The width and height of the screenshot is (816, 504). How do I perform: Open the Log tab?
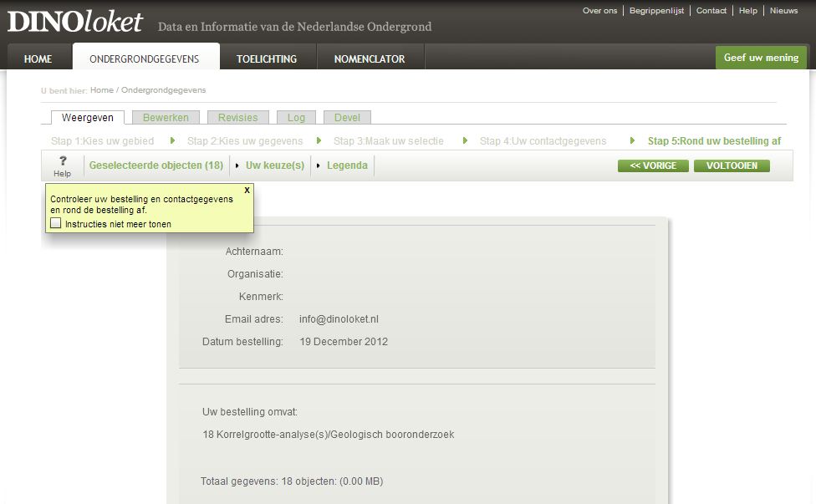[296, 118]
